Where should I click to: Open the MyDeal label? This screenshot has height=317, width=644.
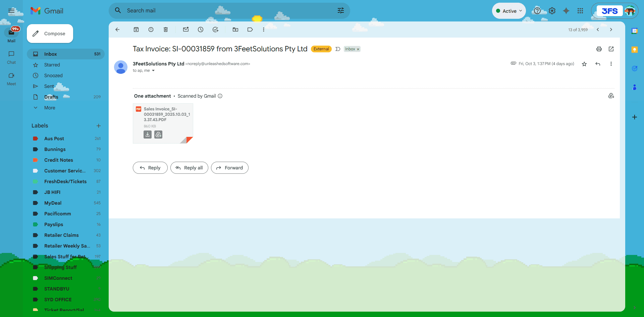click(66, 203)
